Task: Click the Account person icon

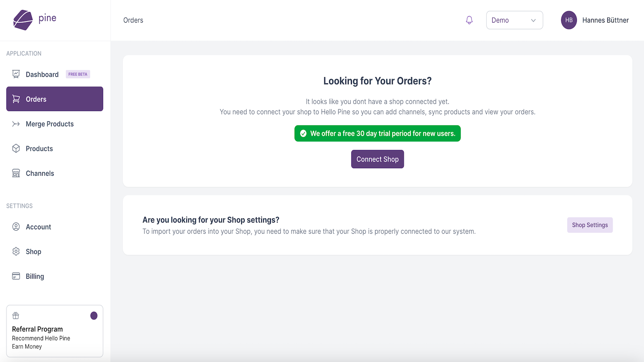Action: (x=16, y=227)
